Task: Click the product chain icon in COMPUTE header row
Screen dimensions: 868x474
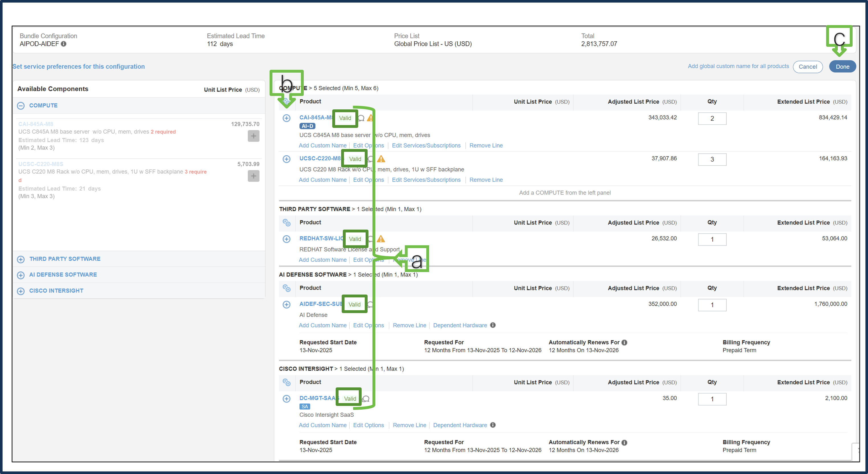Action: (287, 102)
